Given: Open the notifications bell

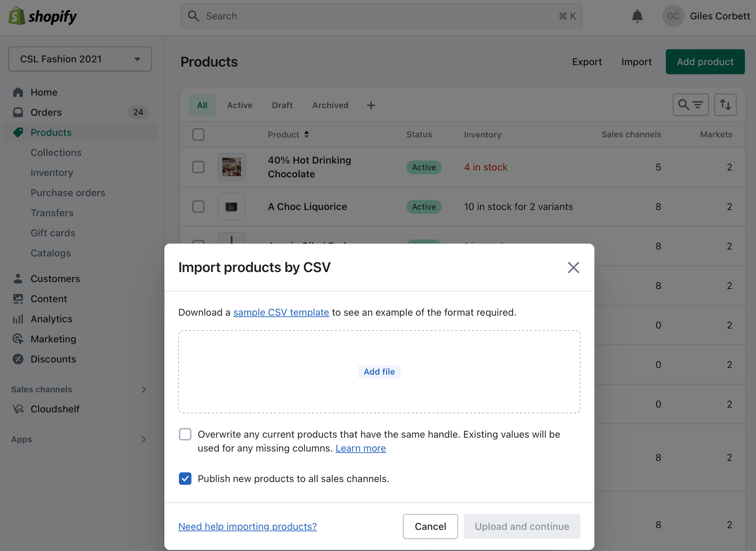Looking at the screenshot, I should pos(637,16).
